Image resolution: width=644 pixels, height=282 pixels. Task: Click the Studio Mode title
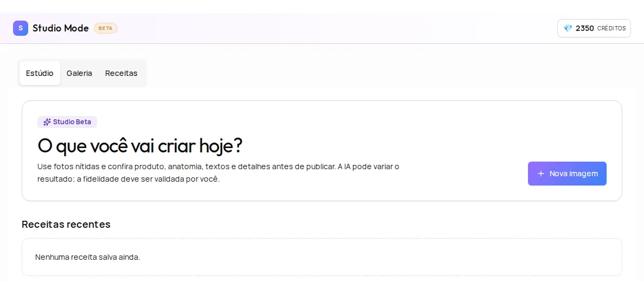tap(61, 28)
